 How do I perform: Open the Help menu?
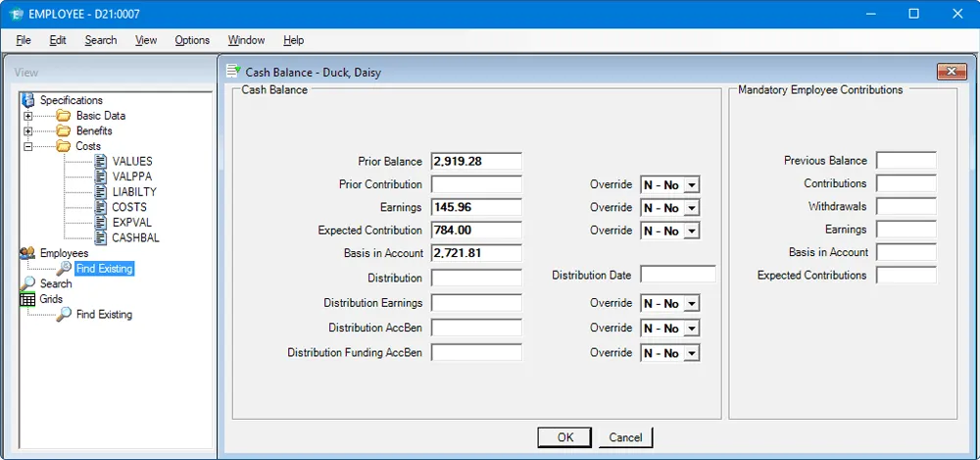click(293, 40)
